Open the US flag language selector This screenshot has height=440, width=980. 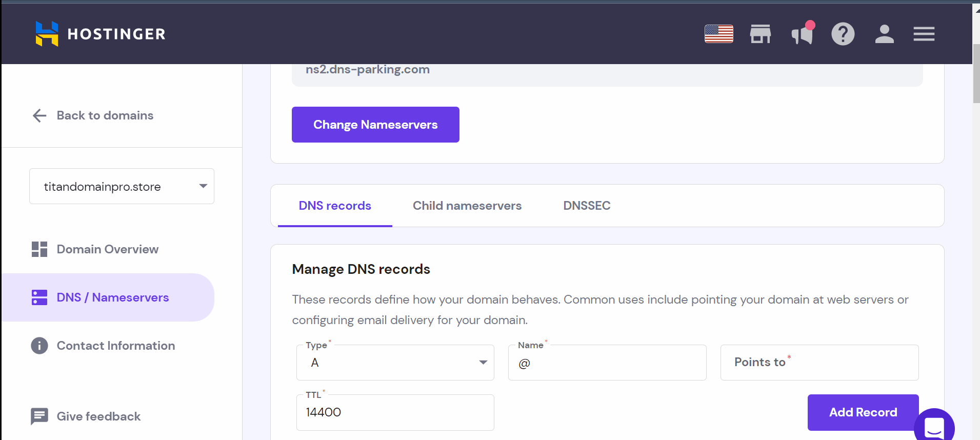click(x=718, y=34)
